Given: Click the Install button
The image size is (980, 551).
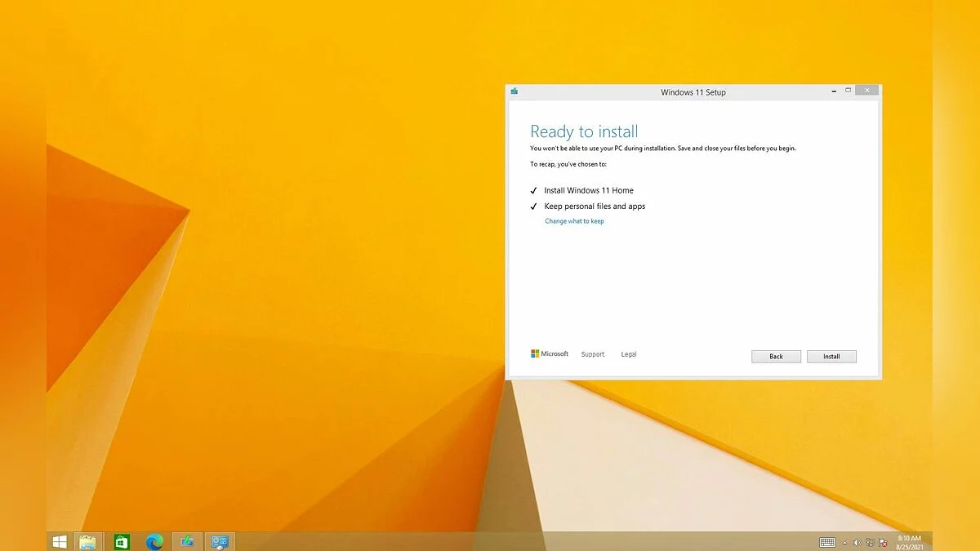Looking at the screenshot, I should click(831, 357).
